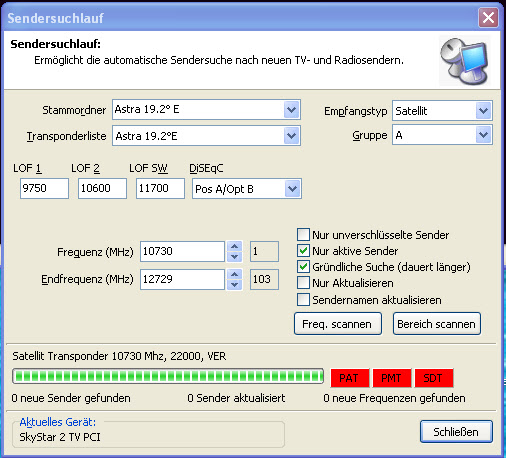Click the green scan progress bar
The height and width of the screenshot is (458, 506).
click(x=168, y=376)
